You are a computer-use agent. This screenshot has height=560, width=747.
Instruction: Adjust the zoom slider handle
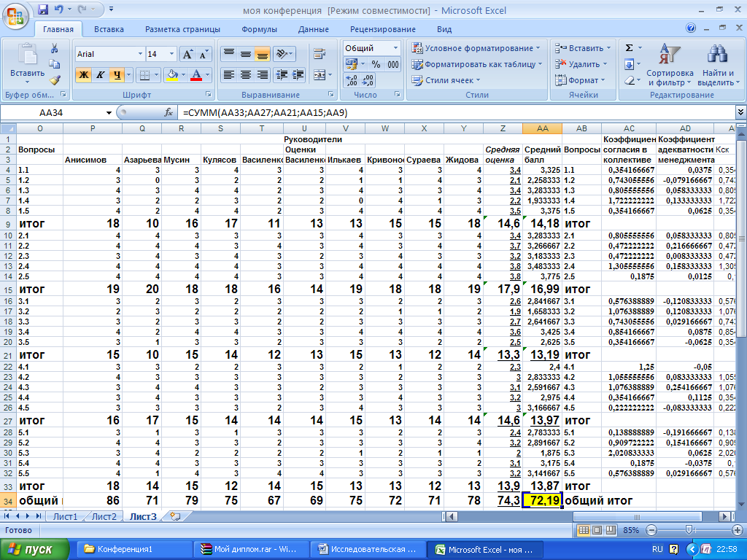[x=689, y=530]
